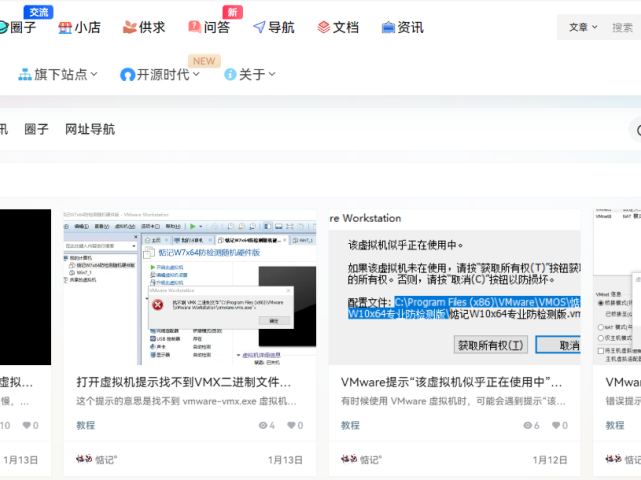
Task: Click the 小店 storefront icon
Action: (65, 28)
